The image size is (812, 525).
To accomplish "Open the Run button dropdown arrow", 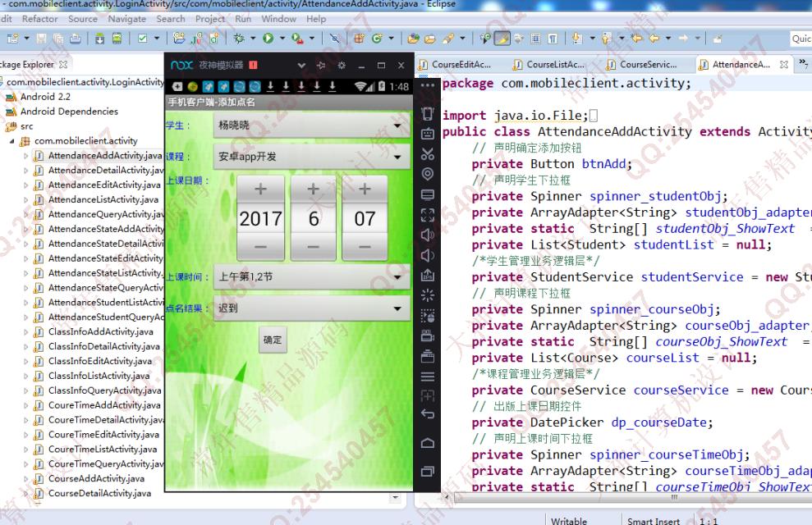I will click(x=282, y=39).
